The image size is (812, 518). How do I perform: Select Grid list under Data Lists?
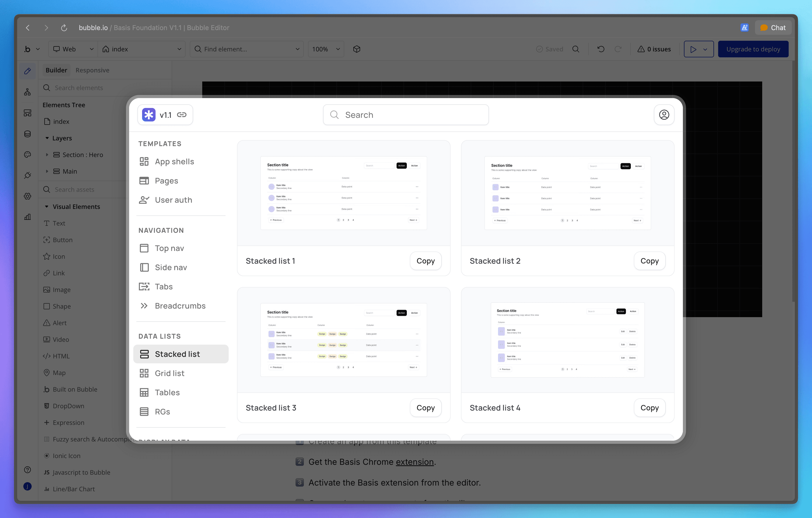coord(169,373)
